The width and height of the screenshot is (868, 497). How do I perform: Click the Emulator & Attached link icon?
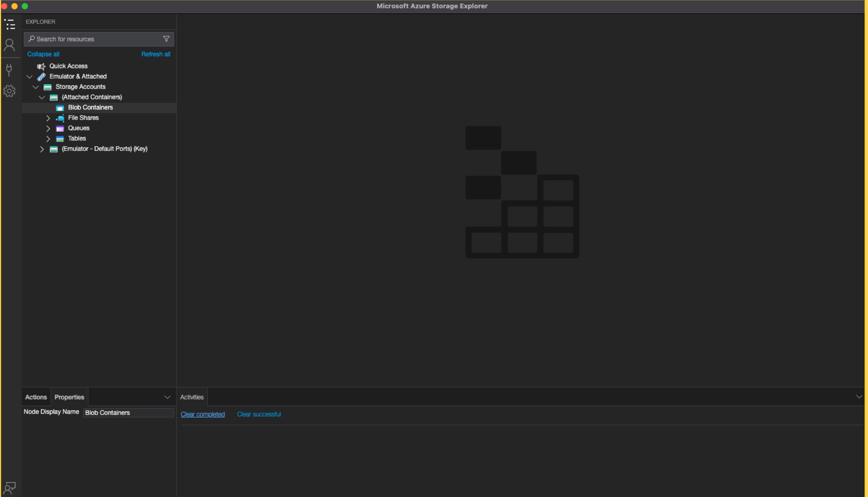[41, 77]
